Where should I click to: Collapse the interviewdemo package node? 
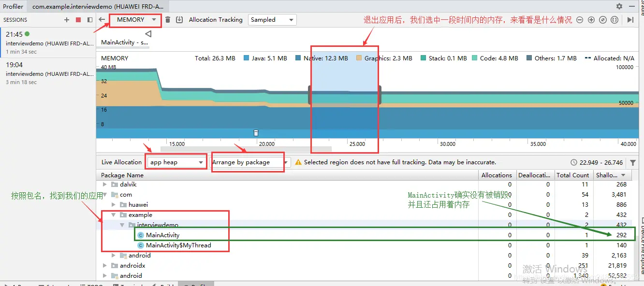tap(122, 225)
